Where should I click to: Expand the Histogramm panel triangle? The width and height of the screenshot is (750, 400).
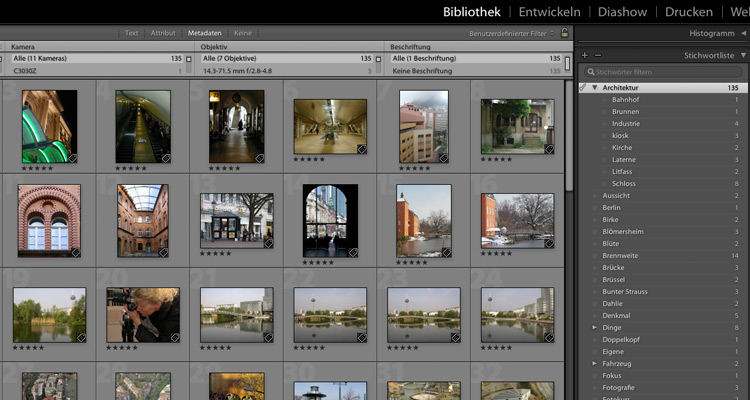[743, 33]
